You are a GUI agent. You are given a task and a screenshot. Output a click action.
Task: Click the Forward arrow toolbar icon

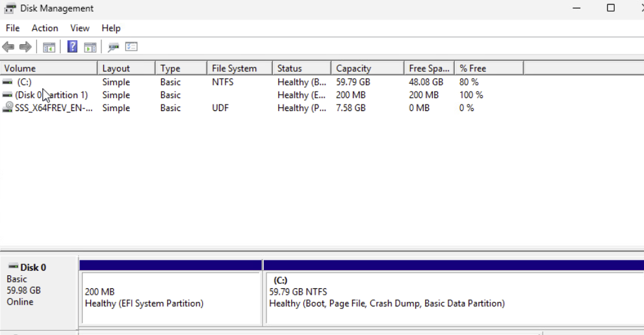25,47
